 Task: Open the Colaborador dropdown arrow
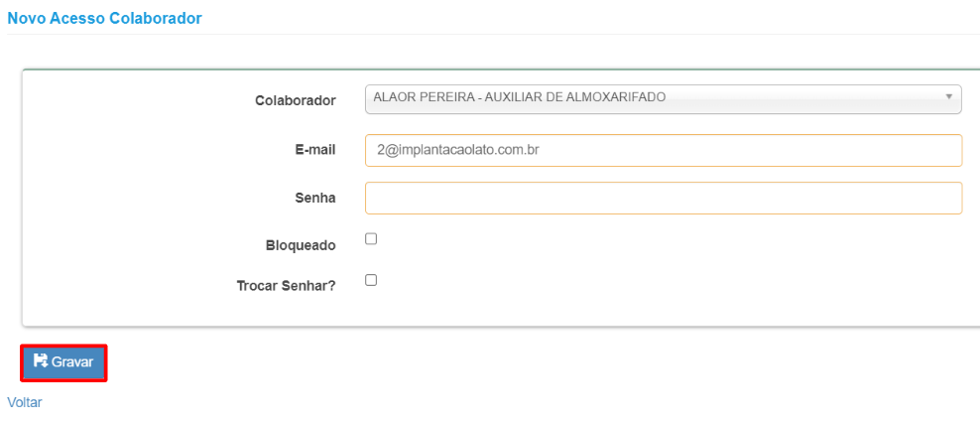pyautogui.click(x=948, y=97)
